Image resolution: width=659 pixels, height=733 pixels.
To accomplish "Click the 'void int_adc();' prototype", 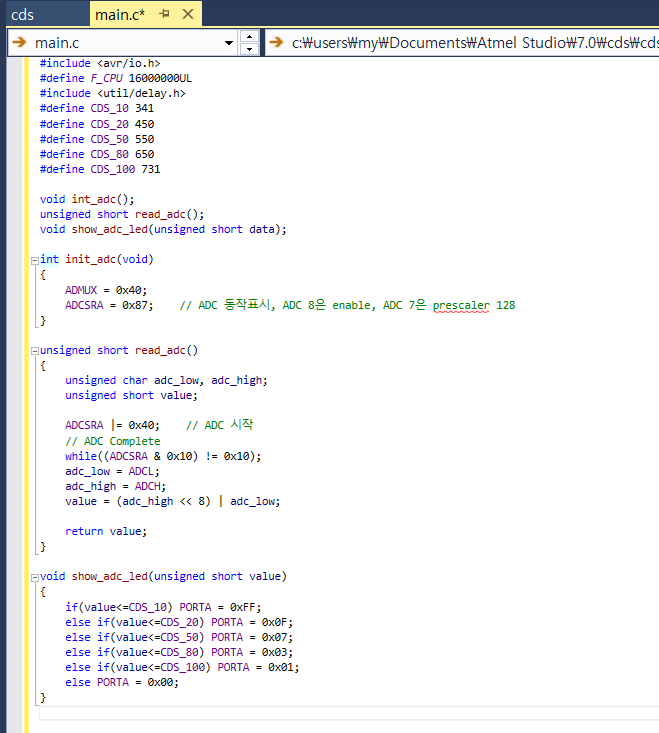I will click(87, 199).
